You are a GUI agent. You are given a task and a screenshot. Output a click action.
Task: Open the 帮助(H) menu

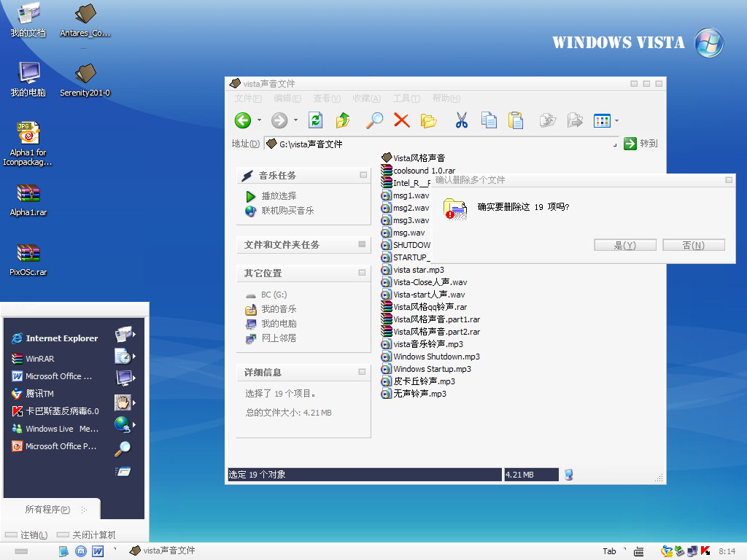point(446,98)
